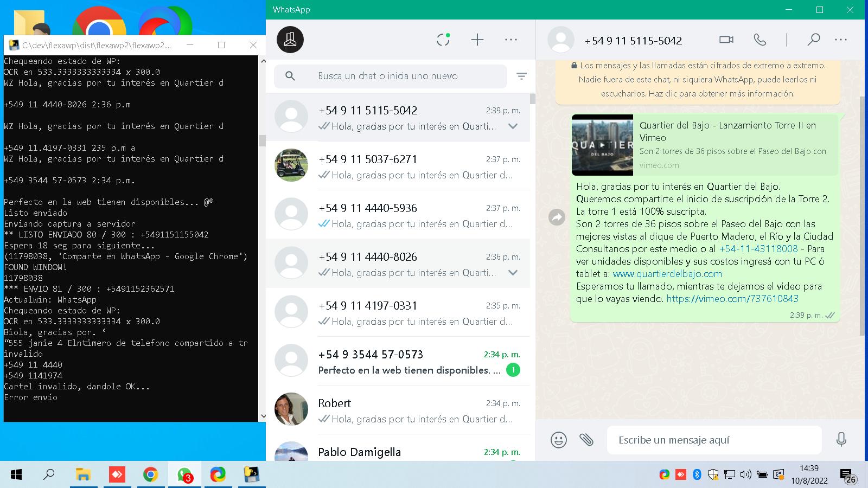The image size is (868, 488).
Task: Search within the open conversation
Action: pyautogui.click(x=813, y=40)
